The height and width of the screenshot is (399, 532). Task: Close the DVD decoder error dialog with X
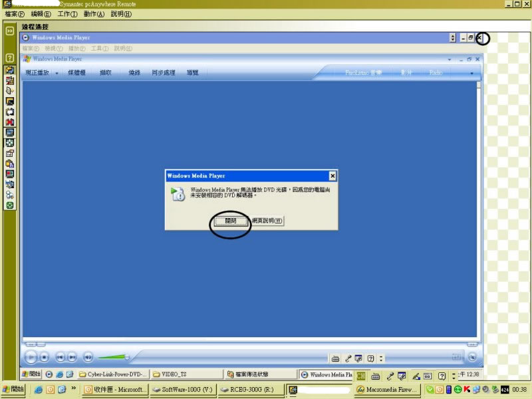(x=332, y=176)
